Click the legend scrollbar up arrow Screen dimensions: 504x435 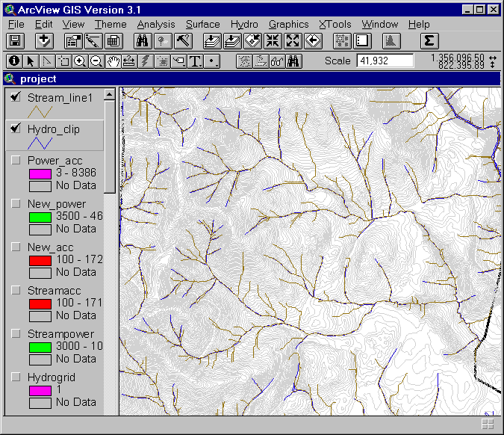(x=109, y=94)
